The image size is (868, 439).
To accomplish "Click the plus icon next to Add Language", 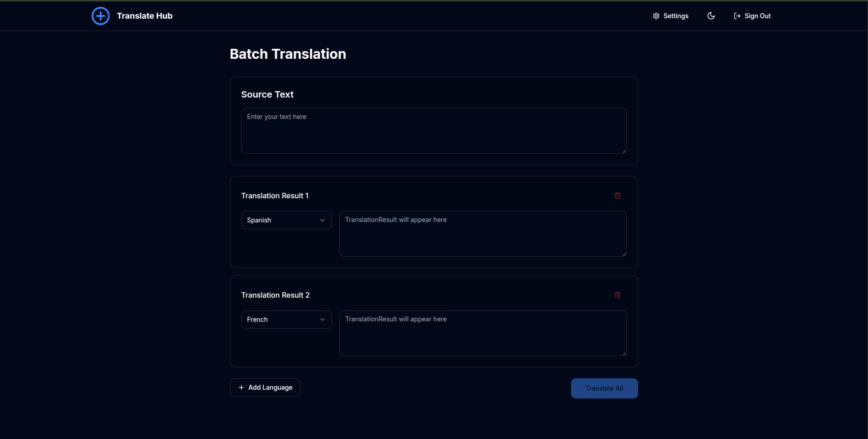I will 241,387.
